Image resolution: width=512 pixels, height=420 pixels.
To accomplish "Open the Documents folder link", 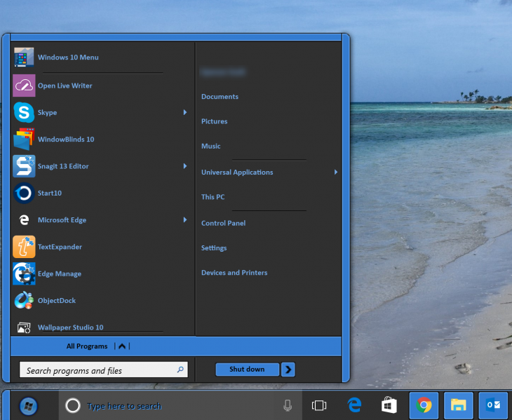I will pyautogui.click(x=220, y=97).
